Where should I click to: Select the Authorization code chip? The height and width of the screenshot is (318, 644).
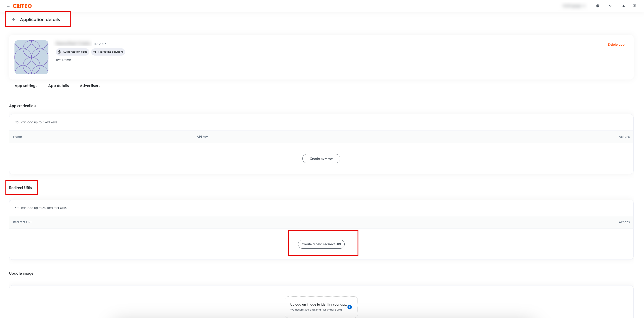pos(72,52)
